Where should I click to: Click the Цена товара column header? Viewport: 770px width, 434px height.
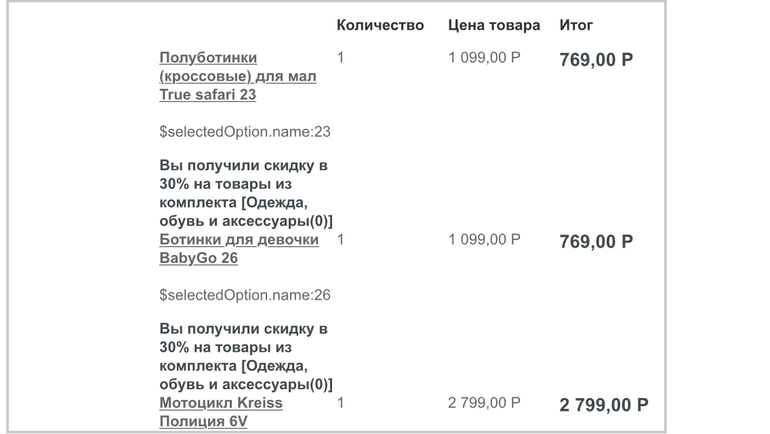pos(494,25)
